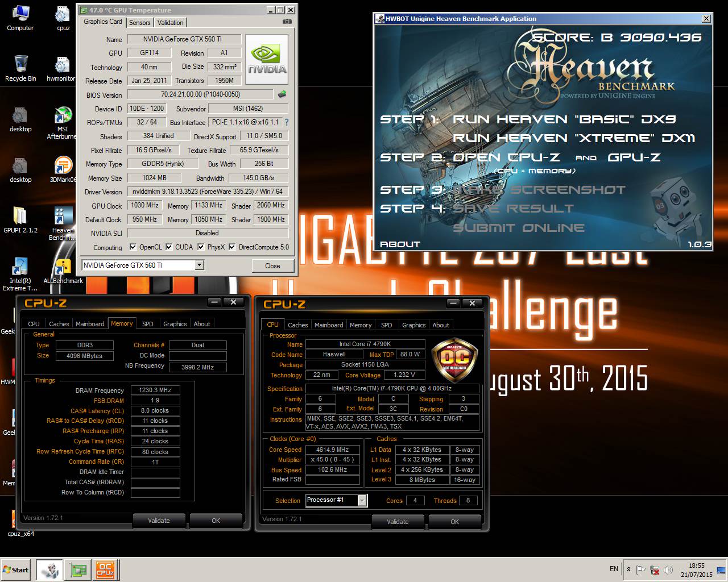Click Validate in the CPU-Z processor window
Image resolution: width=728 pixels, height=582 pixels.
pos(398,521)
